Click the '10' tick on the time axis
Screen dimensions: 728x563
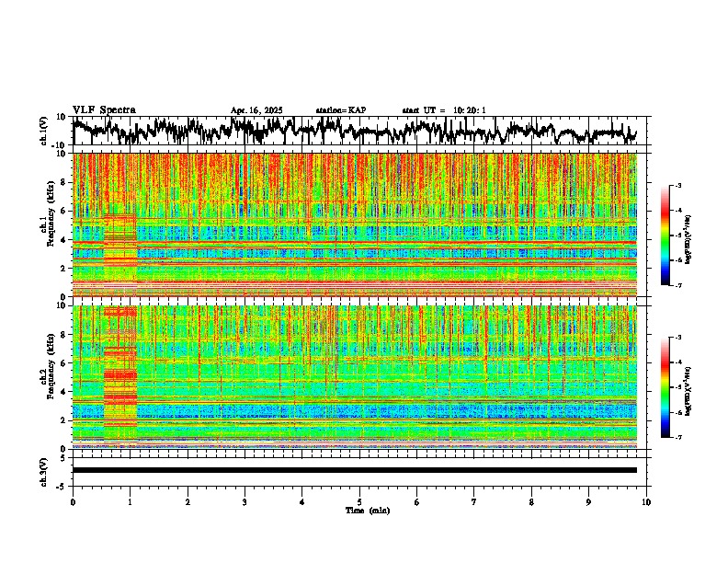(646, 502)
